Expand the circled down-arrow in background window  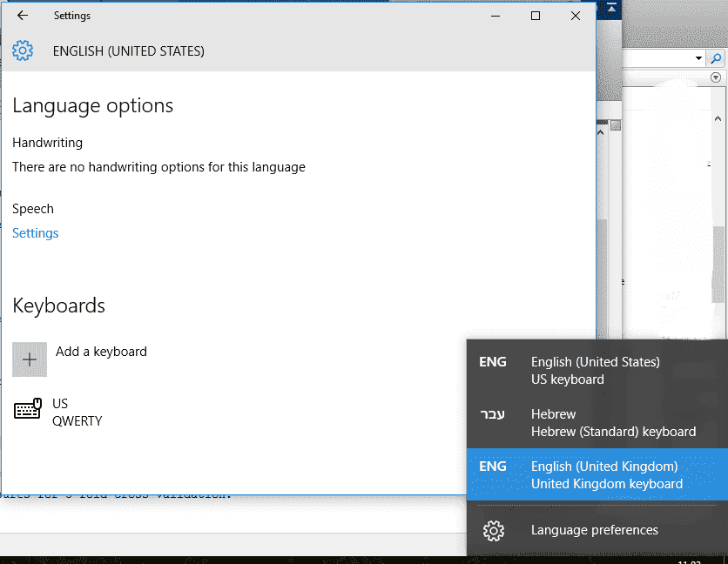point(716,77)
